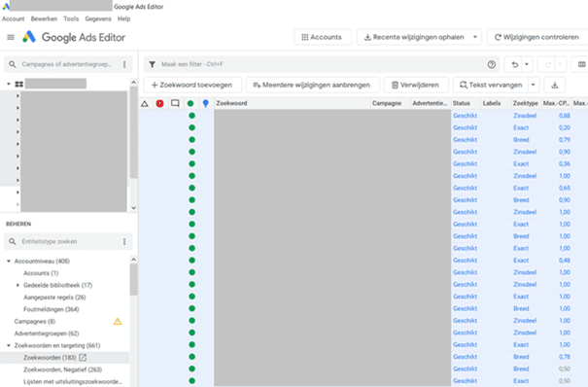Expand Gedeelde bibliotheek (17)
This screenshot has width=588, height=387.
tap(17, 285)
